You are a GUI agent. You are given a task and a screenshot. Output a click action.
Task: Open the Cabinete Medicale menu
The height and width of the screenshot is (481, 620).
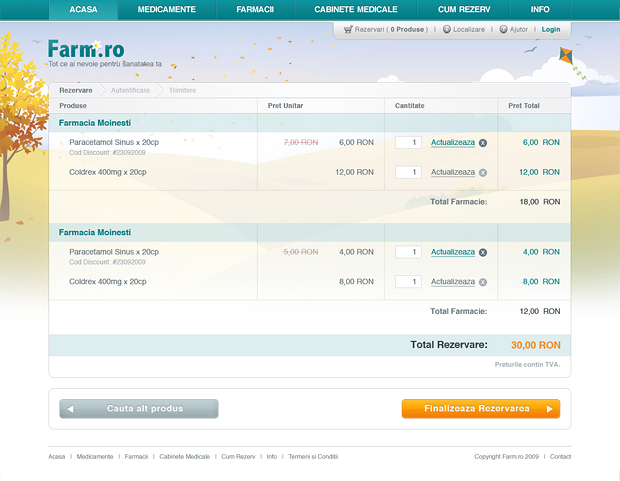356,9
